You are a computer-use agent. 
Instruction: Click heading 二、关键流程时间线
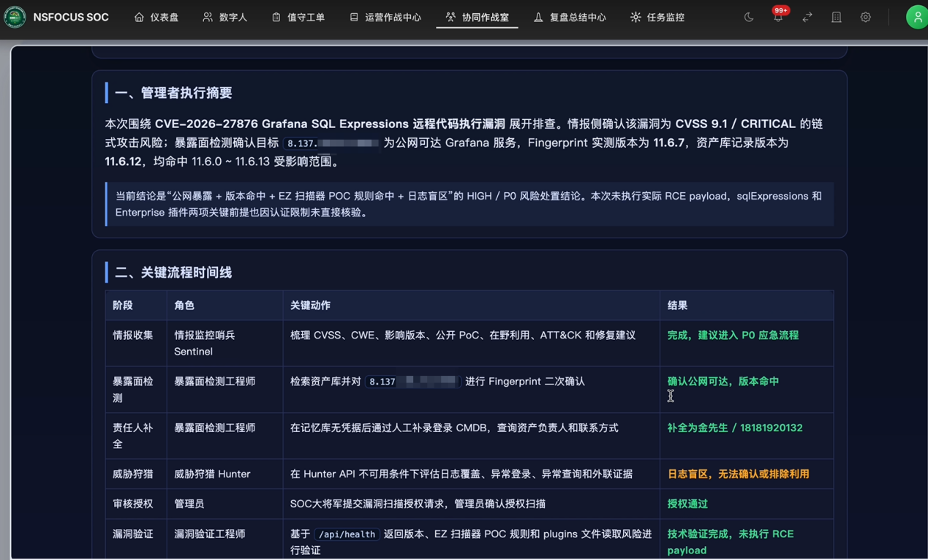point(173,272)
